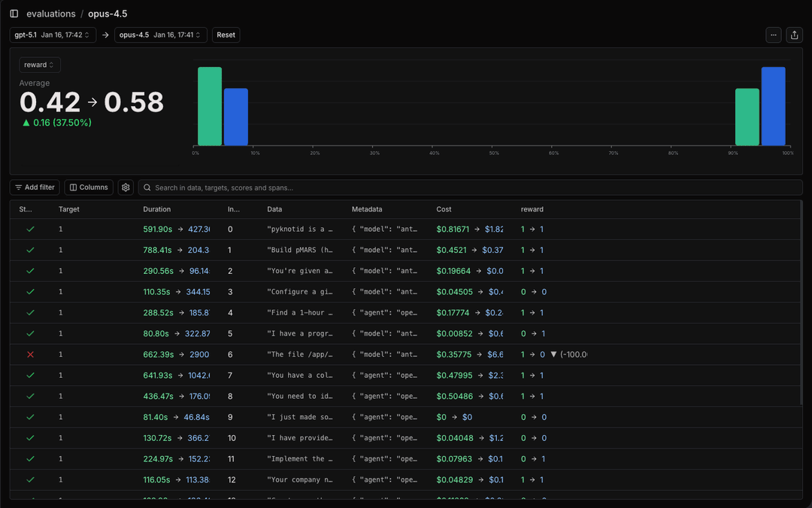This screenshot has height=508, width=812.
Task: Open the opus-4.5 comparison run dropdown
Action: (x=160, y=35)
